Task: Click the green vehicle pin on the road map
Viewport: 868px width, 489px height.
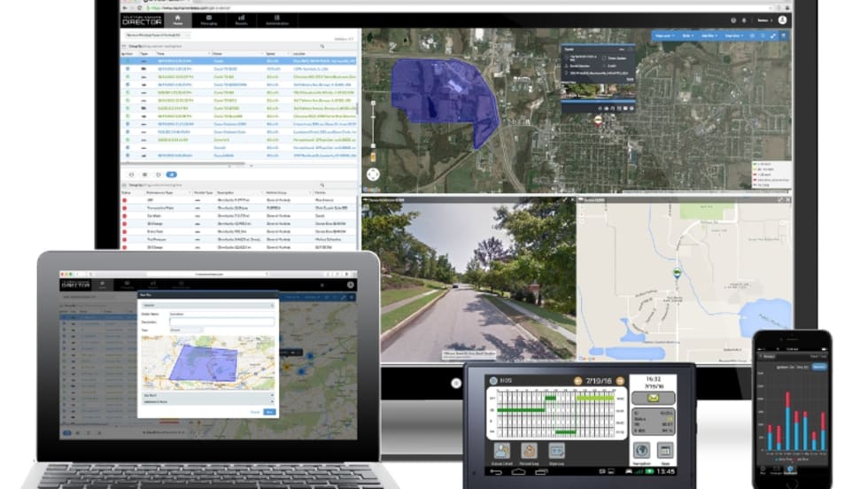Action: (x=678, y=274)
